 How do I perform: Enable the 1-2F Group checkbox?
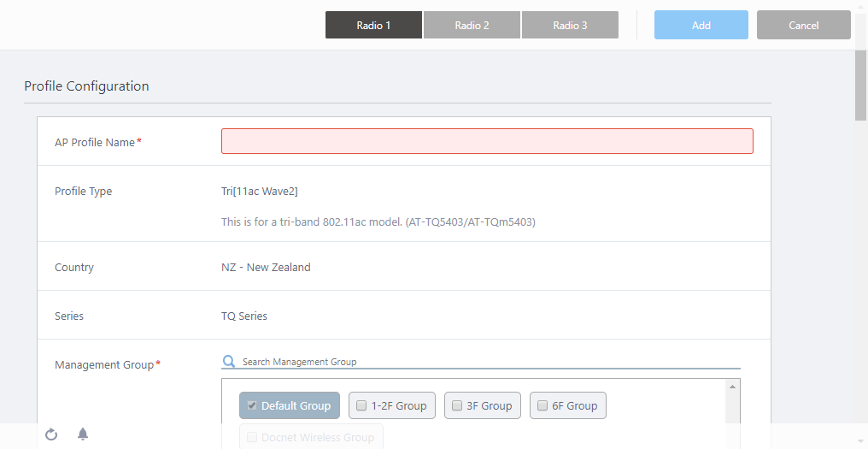tap(362, 405)
